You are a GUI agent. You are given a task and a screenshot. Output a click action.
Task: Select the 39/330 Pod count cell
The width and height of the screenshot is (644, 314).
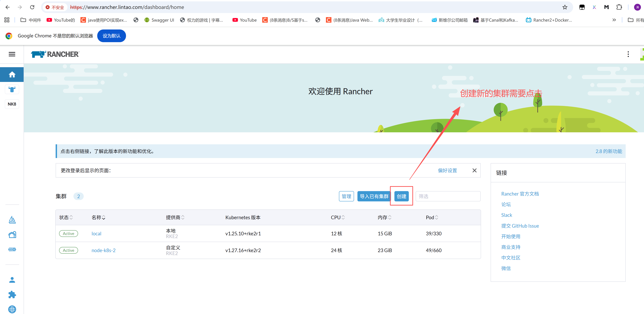(x=433, y=234)
